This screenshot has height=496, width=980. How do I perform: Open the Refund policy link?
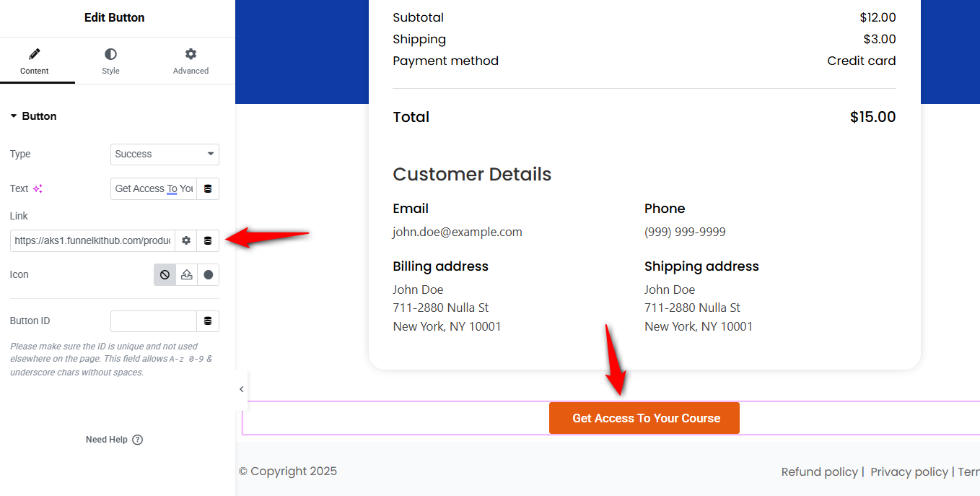pos(820,471)
